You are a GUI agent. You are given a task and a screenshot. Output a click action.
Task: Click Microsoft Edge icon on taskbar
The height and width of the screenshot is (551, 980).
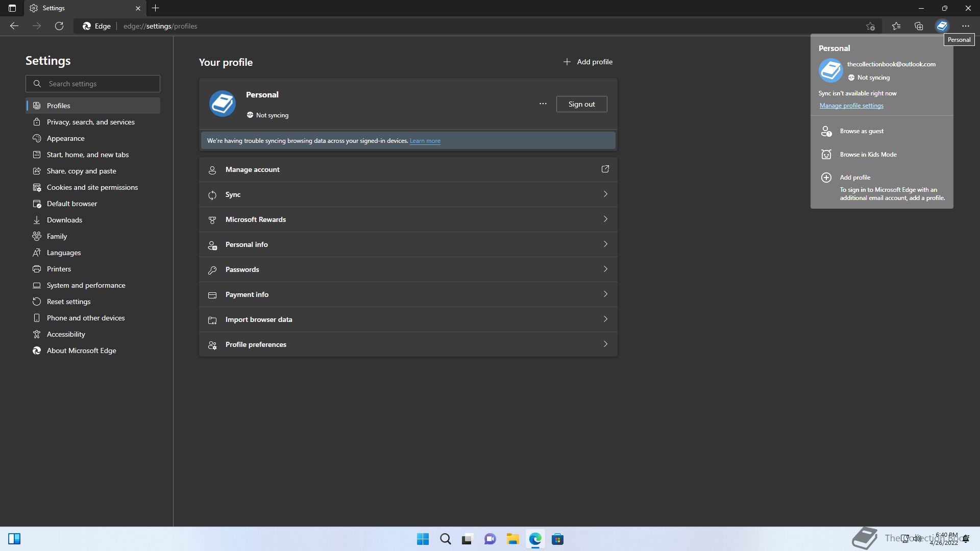535,539
